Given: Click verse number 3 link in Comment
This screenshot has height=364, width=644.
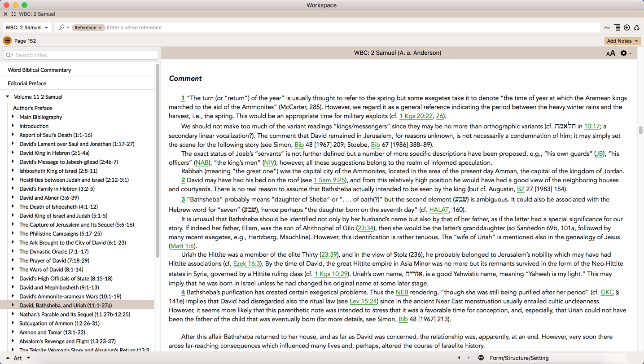Looking at the screenshot, I should (183, 200).
